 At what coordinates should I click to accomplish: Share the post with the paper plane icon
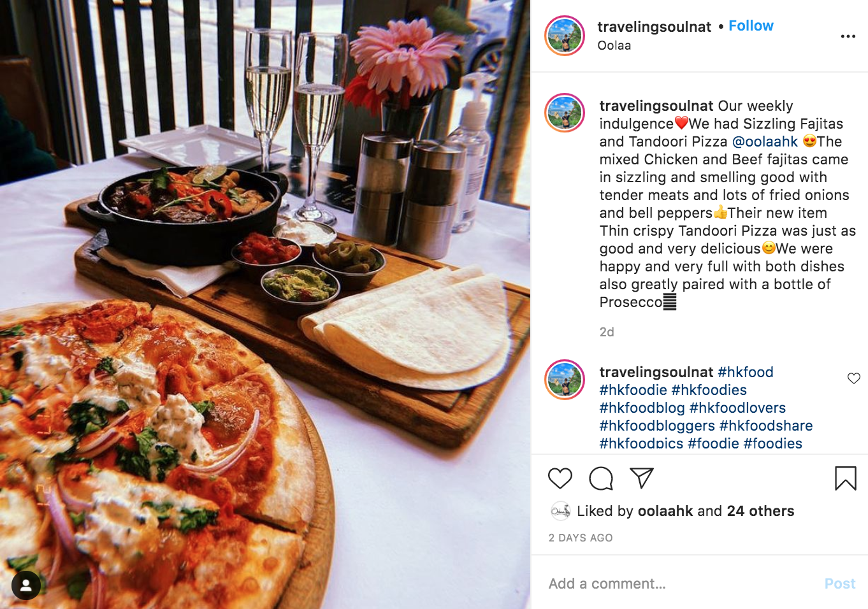coord(642,478)
